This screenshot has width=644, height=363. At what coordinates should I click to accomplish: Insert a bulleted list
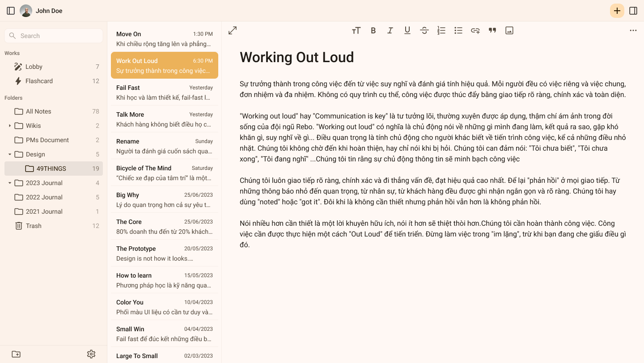(458, 30)
